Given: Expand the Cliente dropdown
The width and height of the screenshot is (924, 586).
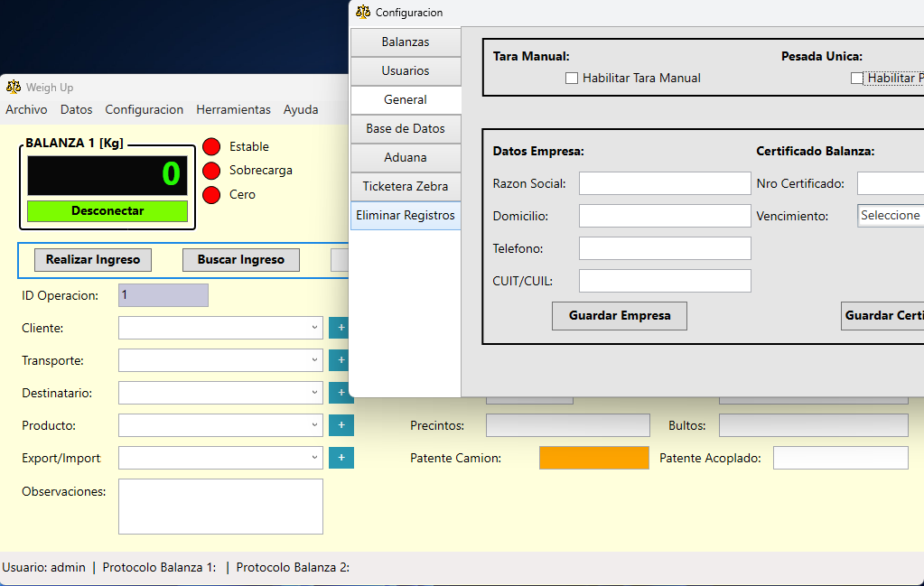Looking at the screenshot, I should pos(314,328).
